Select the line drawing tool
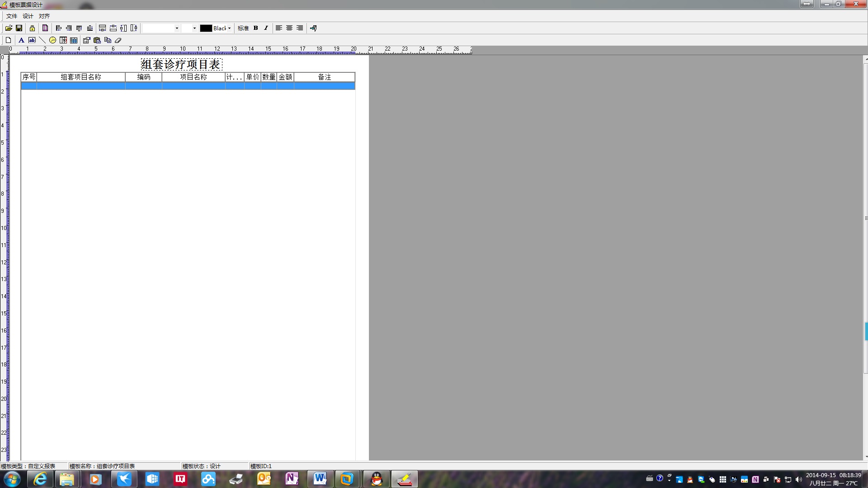Viewport: 868px width, 488px height. click(42, 40)
